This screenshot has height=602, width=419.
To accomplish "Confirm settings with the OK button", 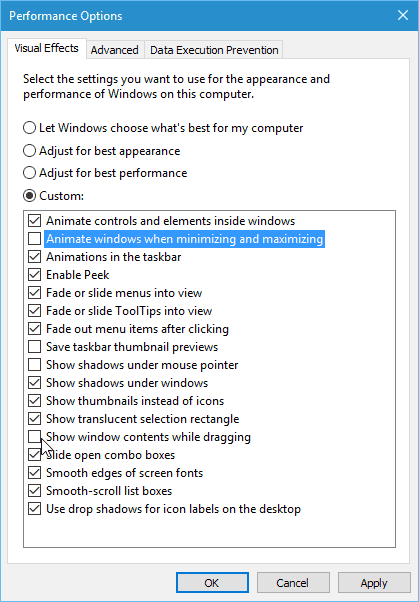I will (x=212, y=583).
